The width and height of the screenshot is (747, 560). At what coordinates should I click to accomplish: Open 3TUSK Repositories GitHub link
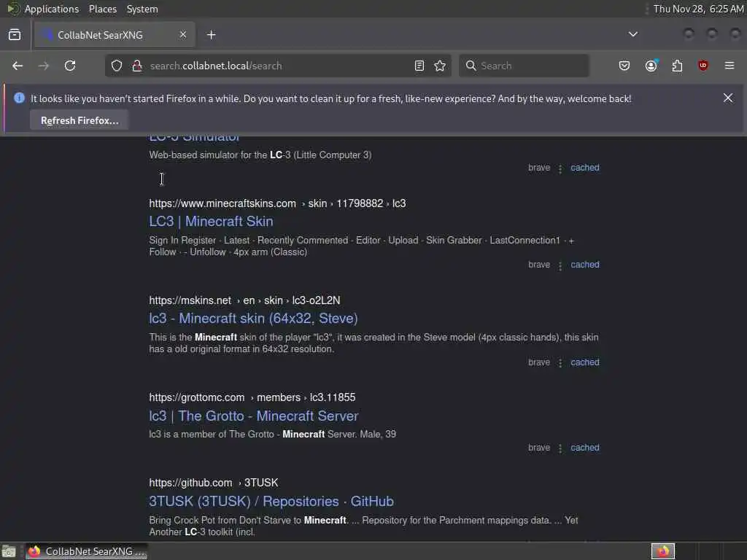tap(271, 502)
